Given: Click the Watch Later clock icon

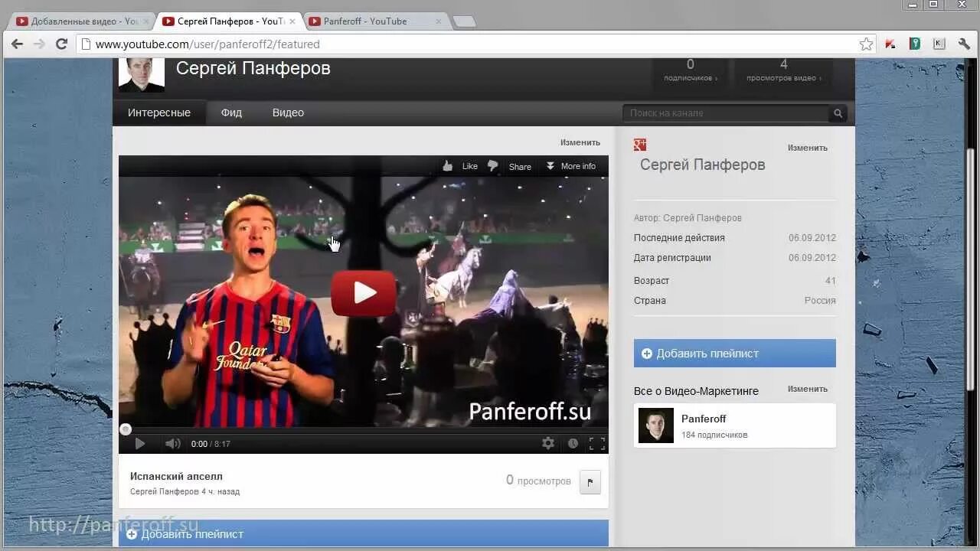Looking at the screenshot, I should (573, 443).
